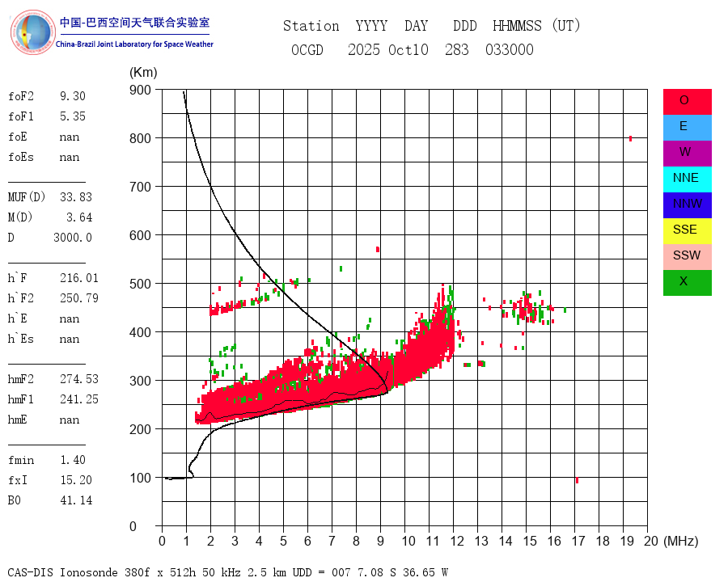Select the pink SSW legend swatch
Image resolution: width=728 pixels, height=582 pixels.
687,257
